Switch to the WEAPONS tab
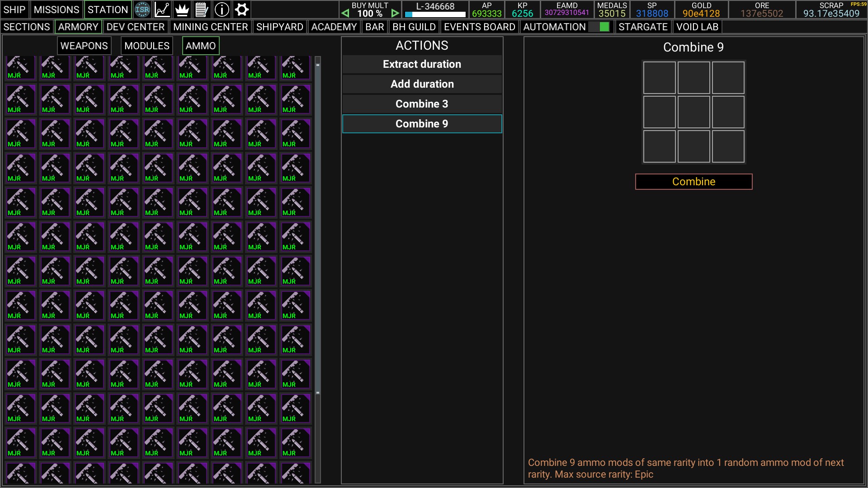Image resolution: width=868 pixels, height=488 pixels. point(84,46)
